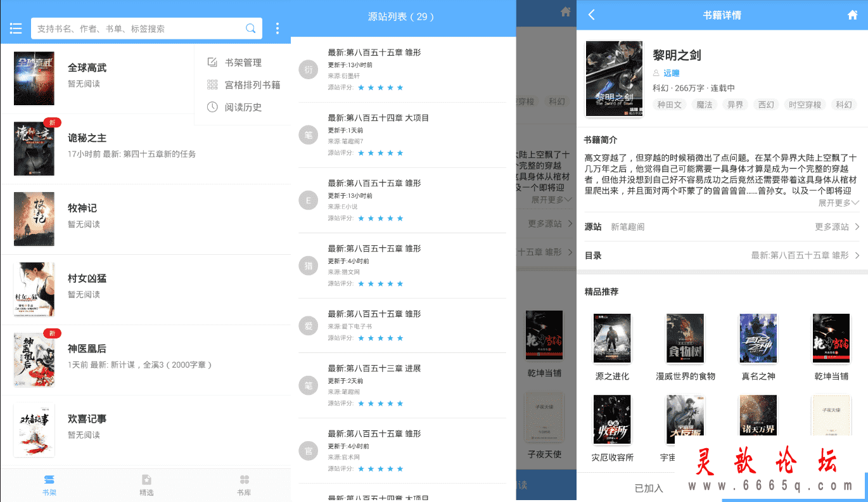Click the 魔法 tag
Screen dimensions: 868x502
coord(705,105)
